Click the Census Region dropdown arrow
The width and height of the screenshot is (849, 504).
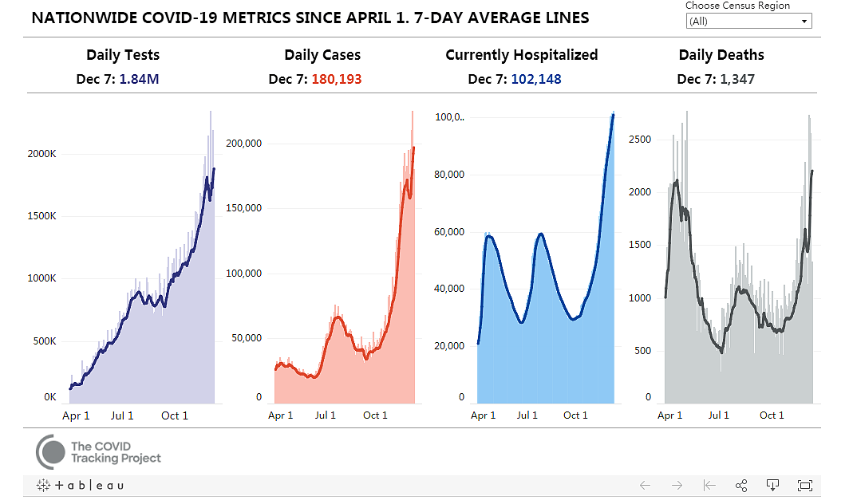coord(804,22)
